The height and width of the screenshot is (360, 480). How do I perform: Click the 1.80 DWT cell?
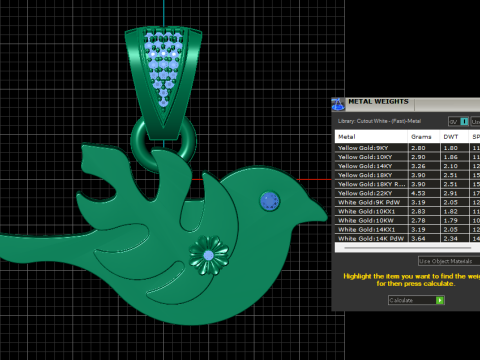(x=454, y=148)
